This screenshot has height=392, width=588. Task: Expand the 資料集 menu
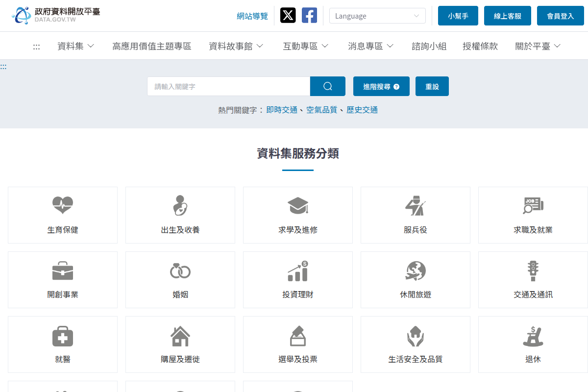[76, 46]
